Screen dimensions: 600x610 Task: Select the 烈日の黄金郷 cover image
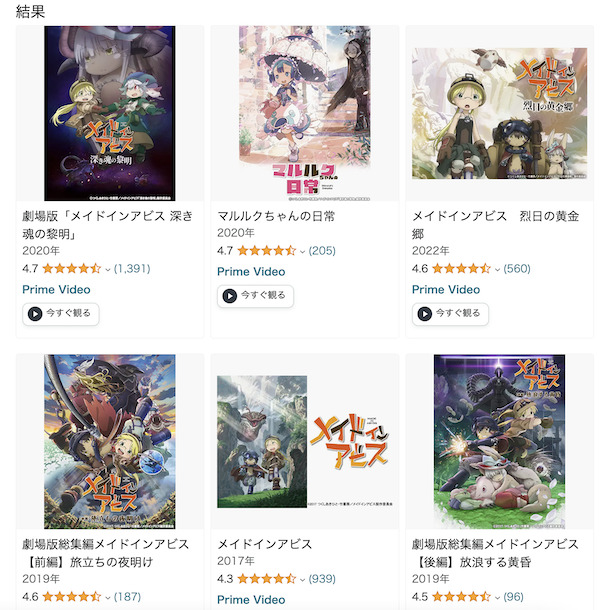[x=500, y=113]
